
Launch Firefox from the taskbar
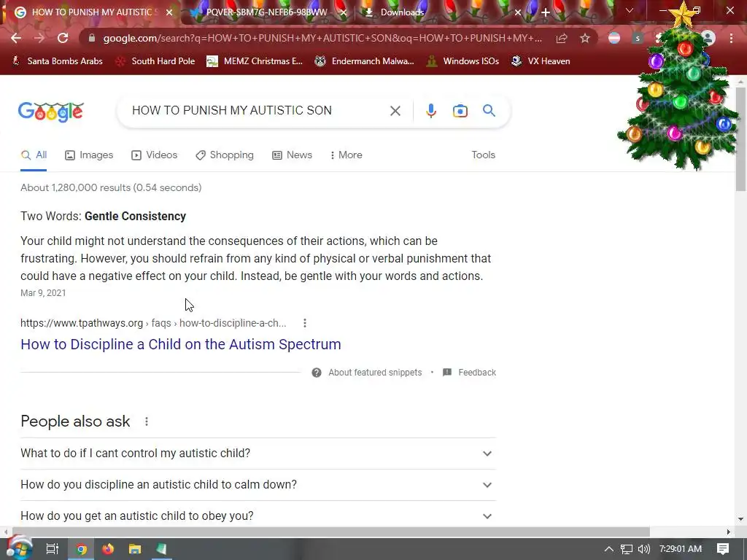coord(108,549)
